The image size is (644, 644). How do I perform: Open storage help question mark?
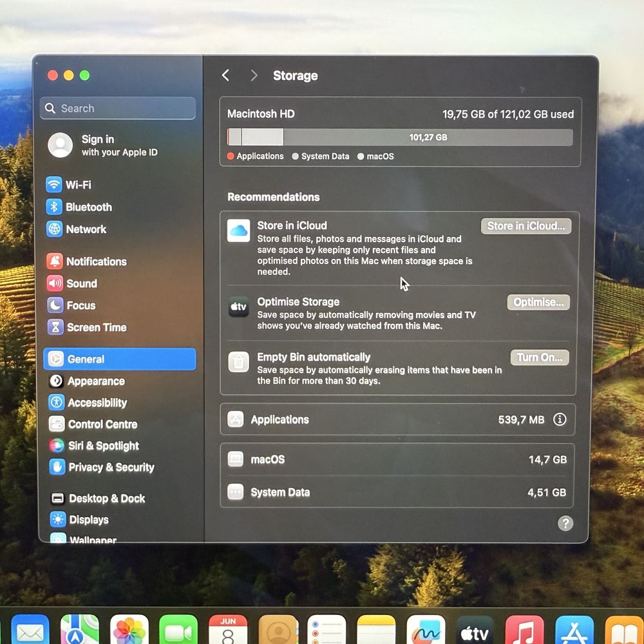565,523
